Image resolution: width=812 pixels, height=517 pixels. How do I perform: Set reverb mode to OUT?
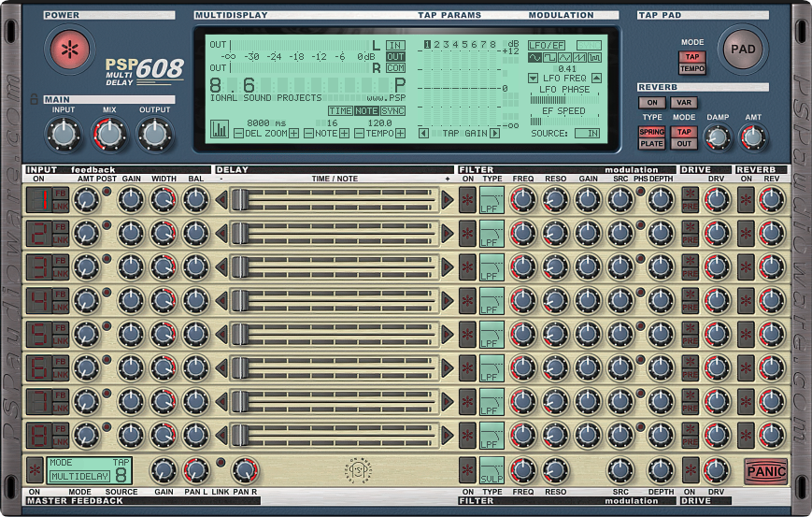click(684, 143)
